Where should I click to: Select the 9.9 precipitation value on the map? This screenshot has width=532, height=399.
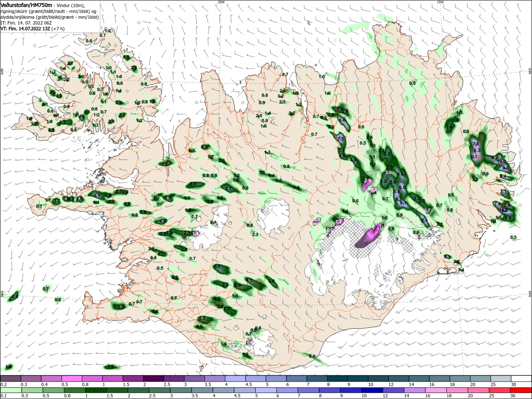[x=506, y=168]
